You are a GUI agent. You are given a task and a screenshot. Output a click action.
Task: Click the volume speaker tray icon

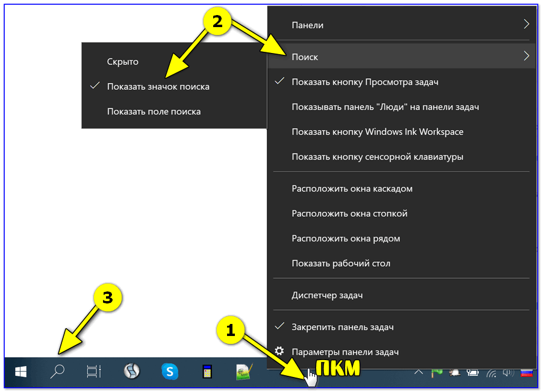[511, 373]
